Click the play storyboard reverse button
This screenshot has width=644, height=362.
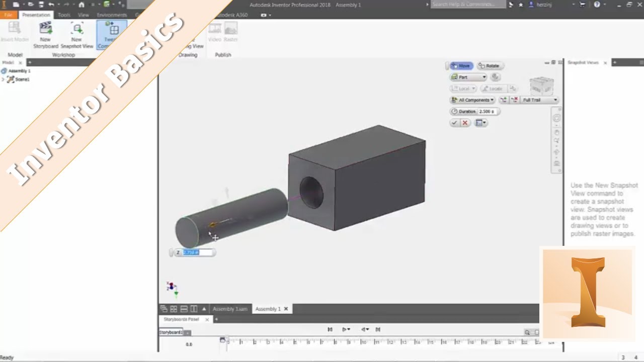pos(363,330)
